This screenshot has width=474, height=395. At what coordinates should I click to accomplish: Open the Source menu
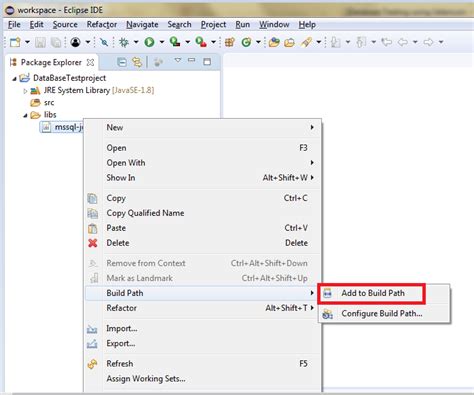tap(65, 25)
